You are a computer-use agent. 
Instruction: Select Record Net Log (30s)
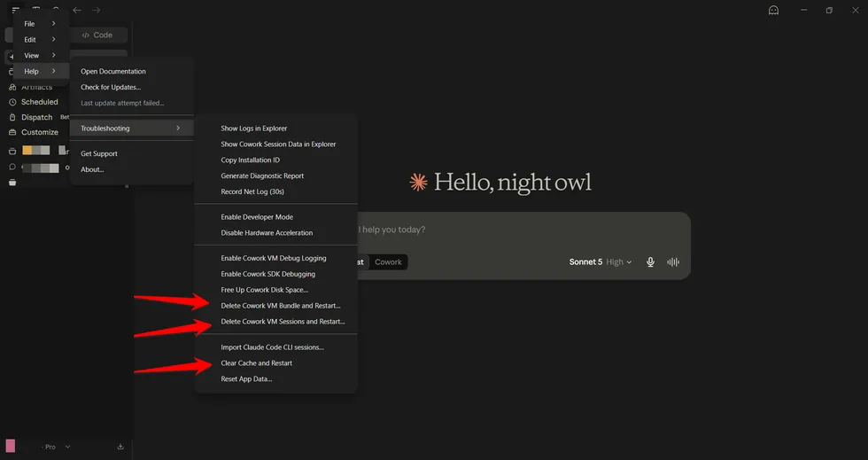pyautogui.click(x=275, y=191)
